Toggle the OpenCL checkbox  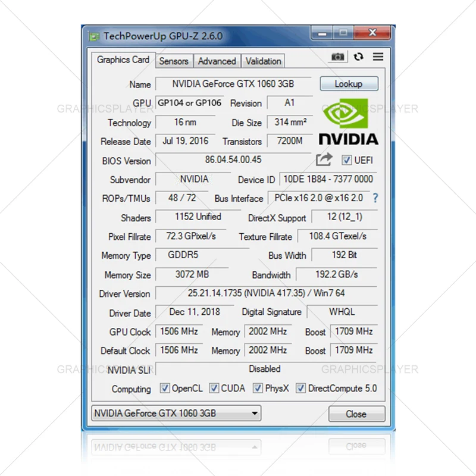click(165, 388)
